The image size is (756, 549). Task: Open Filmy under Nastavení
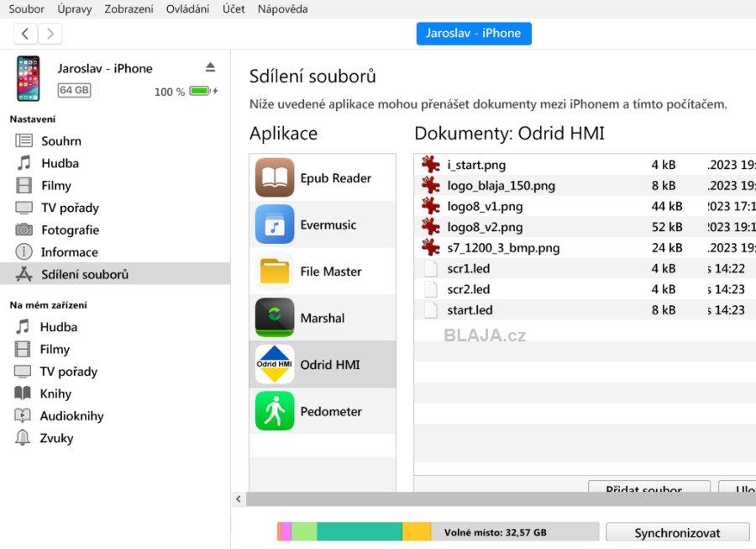tap(115, 185)
